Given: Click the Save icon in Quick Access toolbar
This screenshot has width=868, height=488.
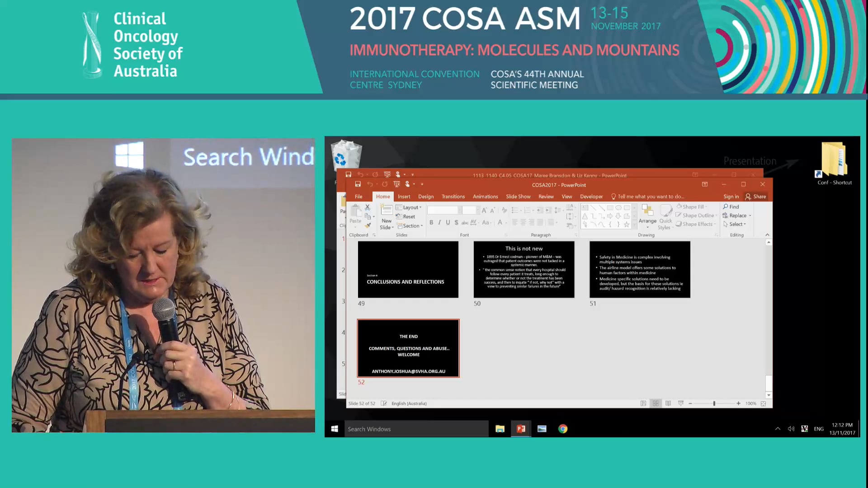Looking at the screenshot, I should 358,184.
